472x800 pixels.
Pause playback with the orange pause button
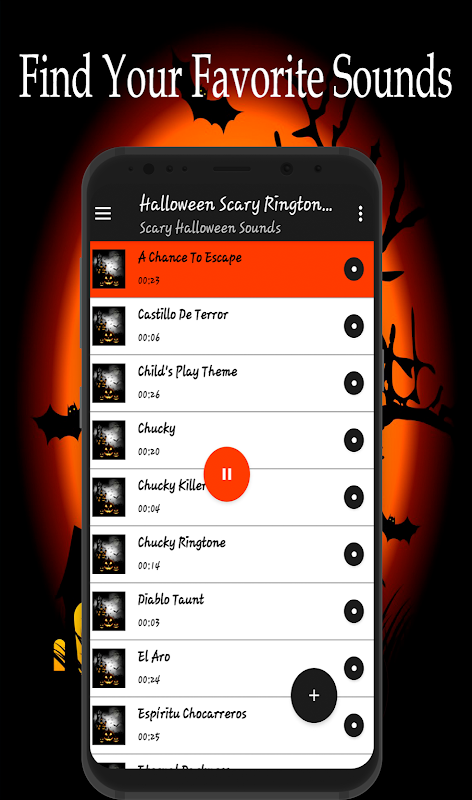click(x=227, y=474)
